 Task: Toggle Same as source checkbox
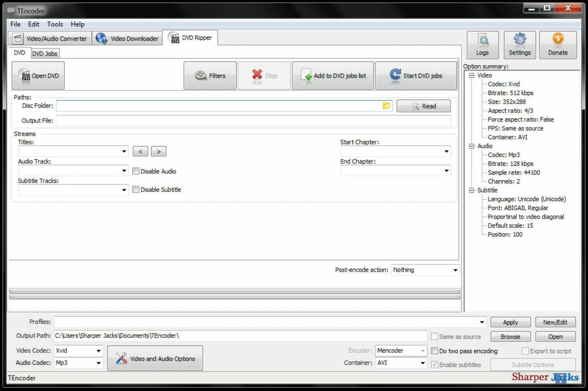click(435, 336)
